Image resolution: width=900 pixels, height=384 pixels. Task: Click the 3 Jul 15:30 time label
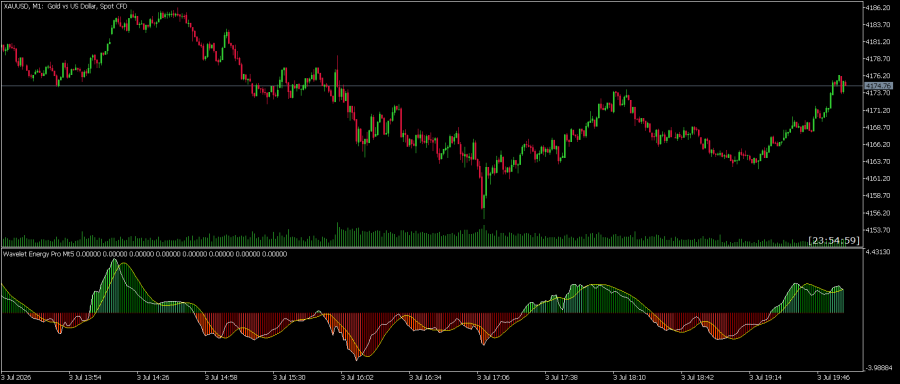pos(289,378)
